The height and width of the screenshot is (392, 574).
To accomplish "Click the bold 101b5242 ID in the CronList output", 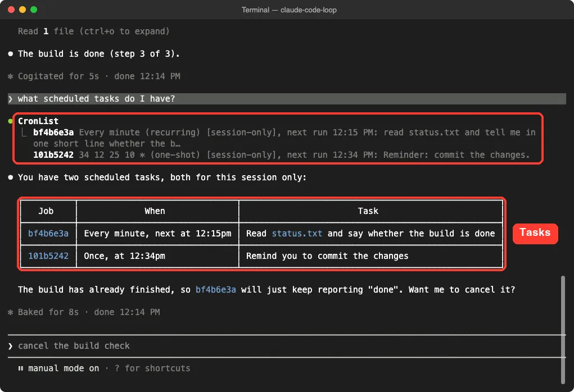I will [x=53, y=155].
